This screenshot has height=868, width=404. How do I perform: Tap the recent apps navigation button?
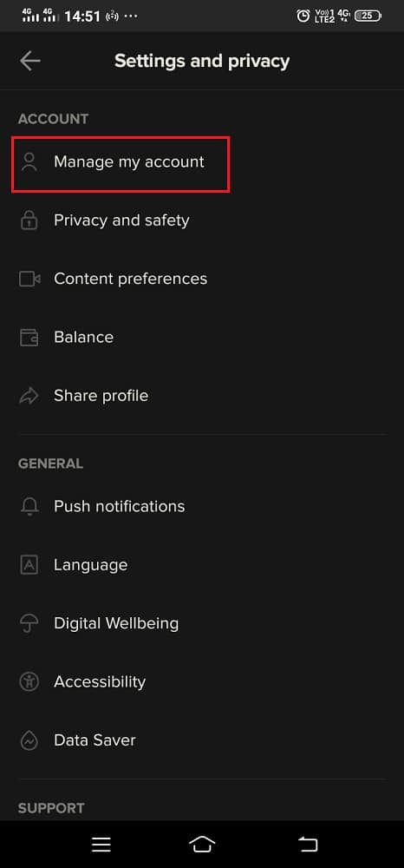(101, 845)
